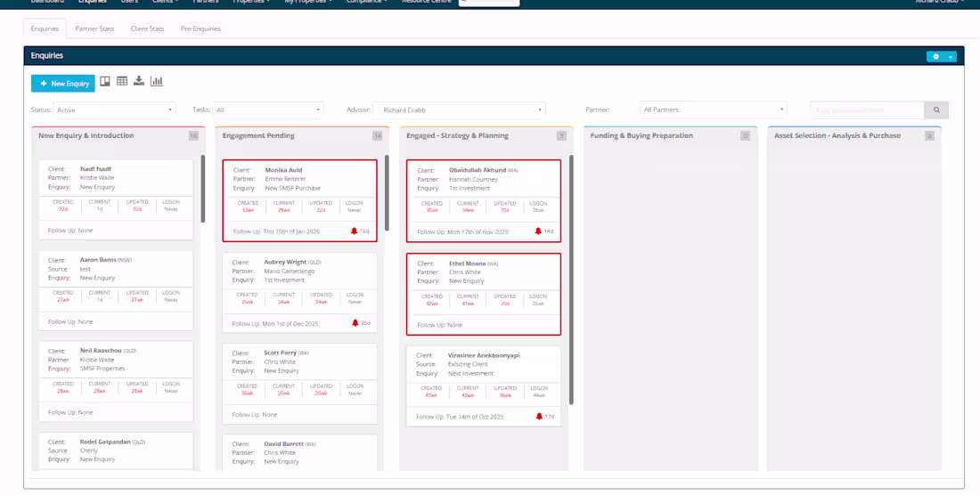Click the count badge on Engaged - Strategy & Planning
The height and width of the screenshot is (495, 980).
561,136
